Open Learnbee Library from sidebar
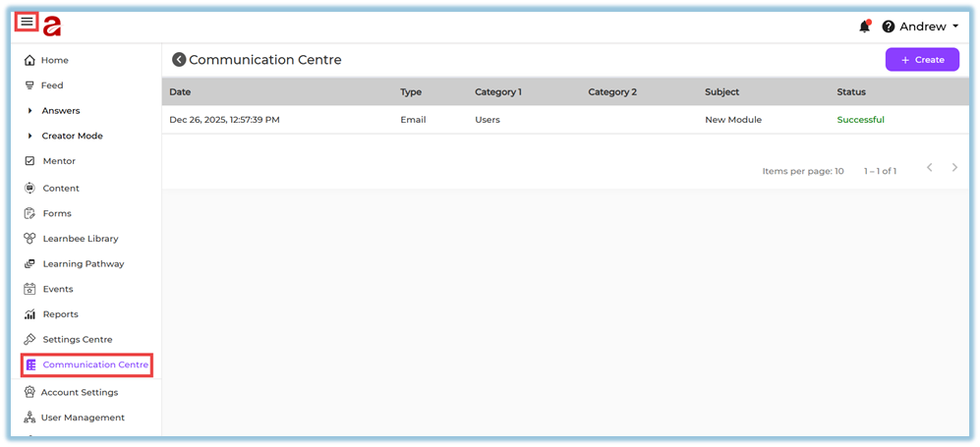Screen dimensions: 980x447 (x=80, y=239)
